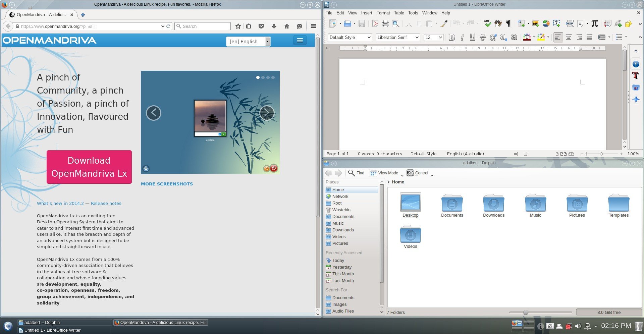Insert special character (pi symbol) in Writer

pos(595,23)
